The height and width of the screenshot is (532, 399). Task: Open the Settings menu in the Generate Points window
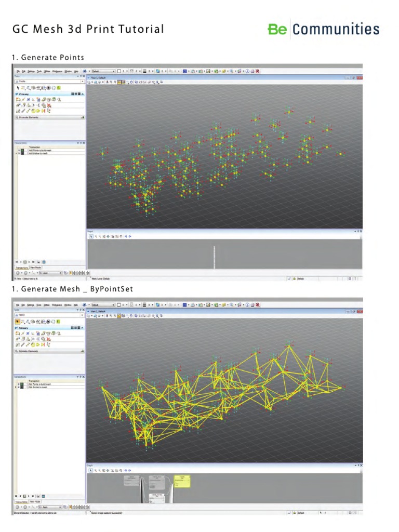coord(31,71)
